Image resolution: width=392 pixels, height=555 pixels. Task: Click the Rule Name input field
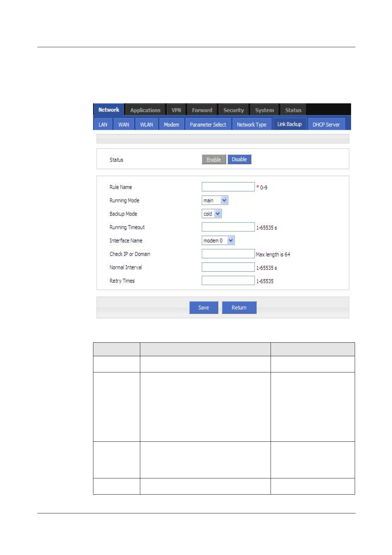click(228, 187)
